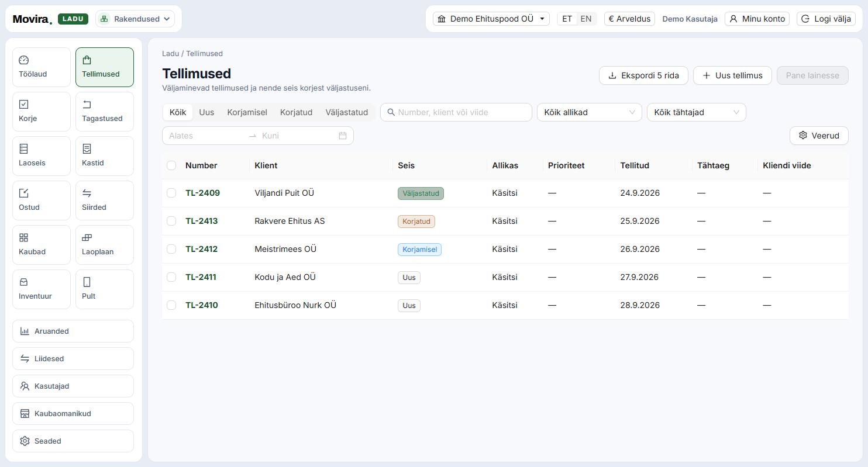Switch to the Väljastatud tab

click(347, 112)
